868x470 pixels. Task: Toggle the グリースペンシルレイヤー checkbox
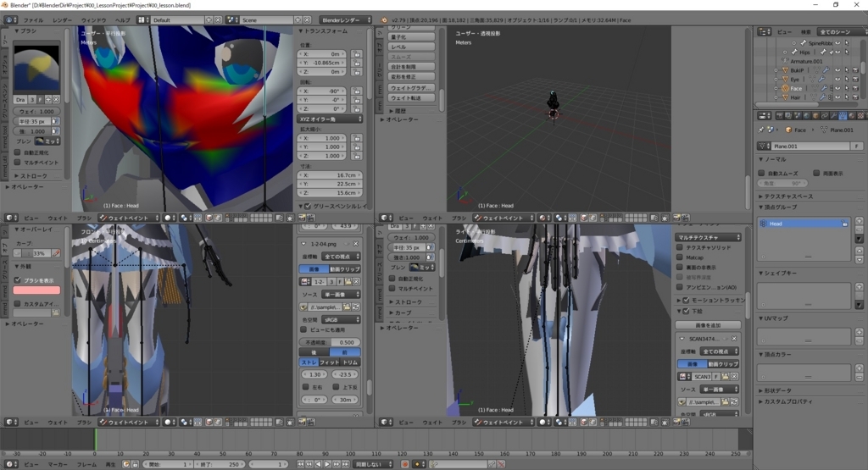coord(308,207)
